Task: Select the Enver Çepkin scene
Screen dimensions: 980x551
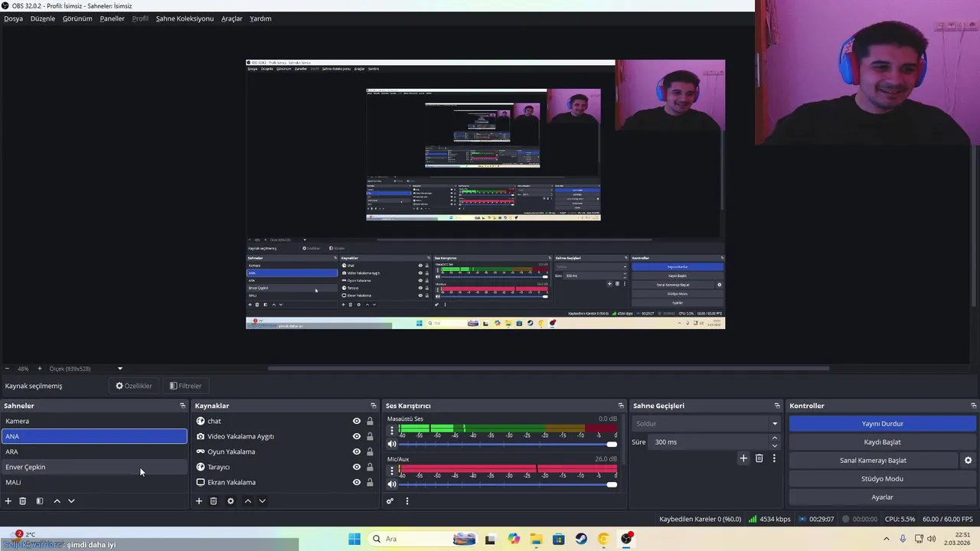Action: point(94,467)
